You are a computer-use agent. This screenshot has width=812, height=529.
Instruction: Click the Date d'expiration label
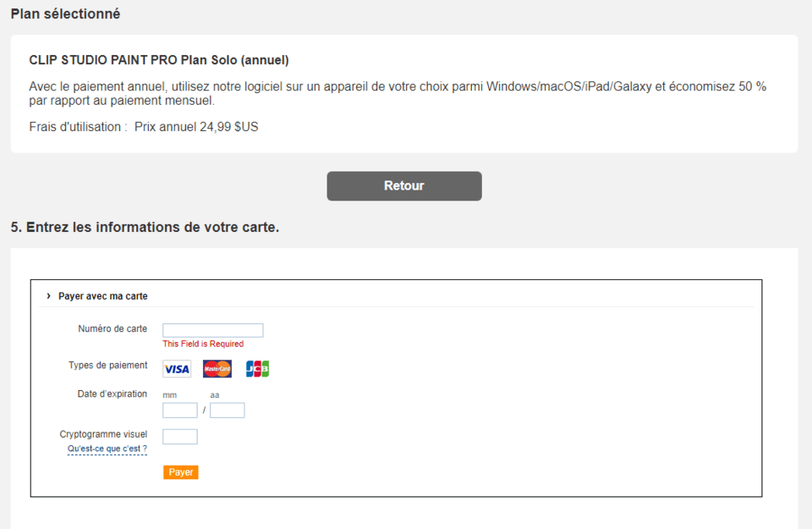pos(112,394)
